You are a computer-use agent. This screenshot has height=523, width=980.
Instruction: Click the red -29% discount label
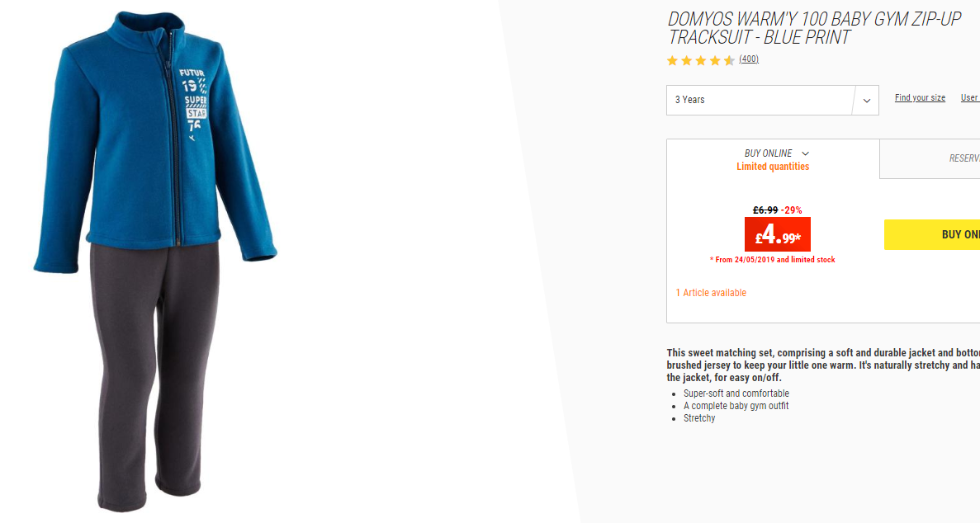(791, 210)
